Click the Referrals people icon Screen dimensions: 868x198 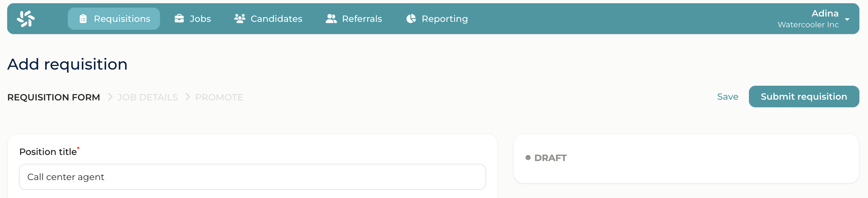(x=331, y=19)
